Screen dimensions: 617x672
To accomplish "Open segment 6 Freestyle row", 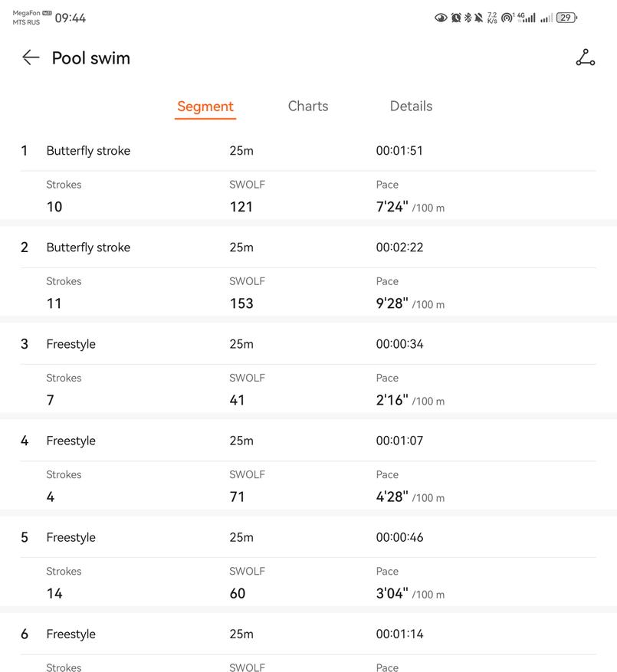I will click(x=71, y=634).
